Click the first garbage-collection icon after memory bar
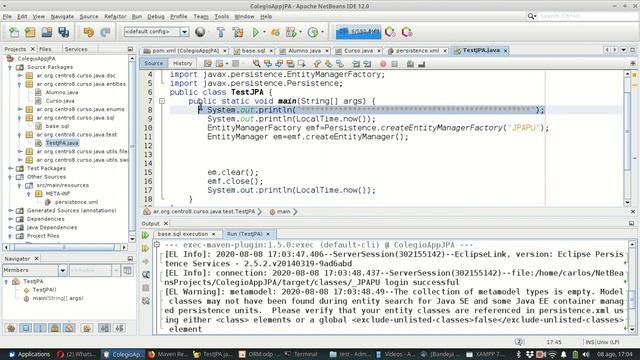Viewport: 640px width, 360px height. point(390,32)
